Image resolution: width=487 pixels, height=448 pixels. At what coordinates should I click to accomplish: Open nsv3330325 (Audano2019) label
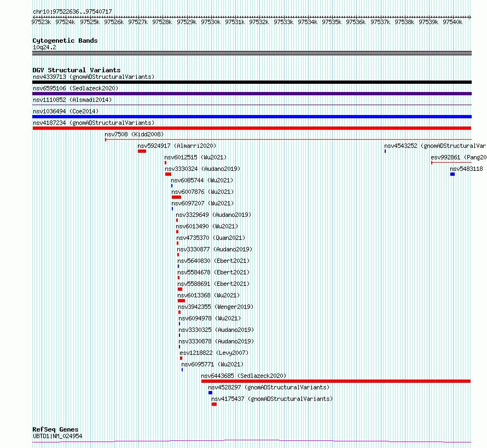(216, 330)
